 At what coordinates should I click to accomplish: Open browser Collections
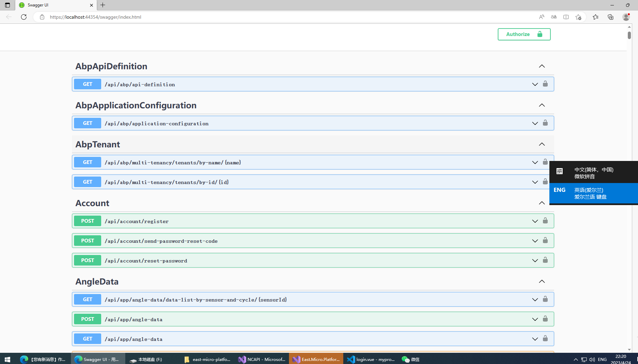click(610, 17)
